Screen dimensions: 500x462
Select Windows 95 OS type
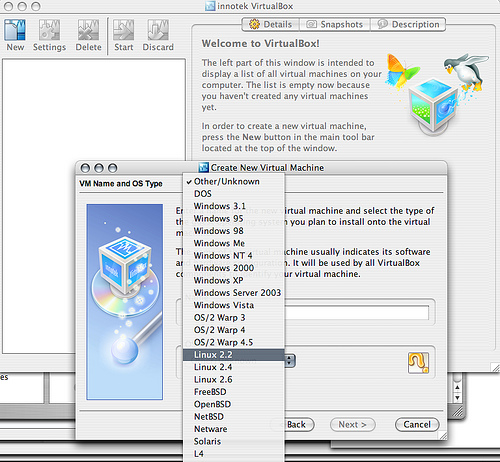234,218
